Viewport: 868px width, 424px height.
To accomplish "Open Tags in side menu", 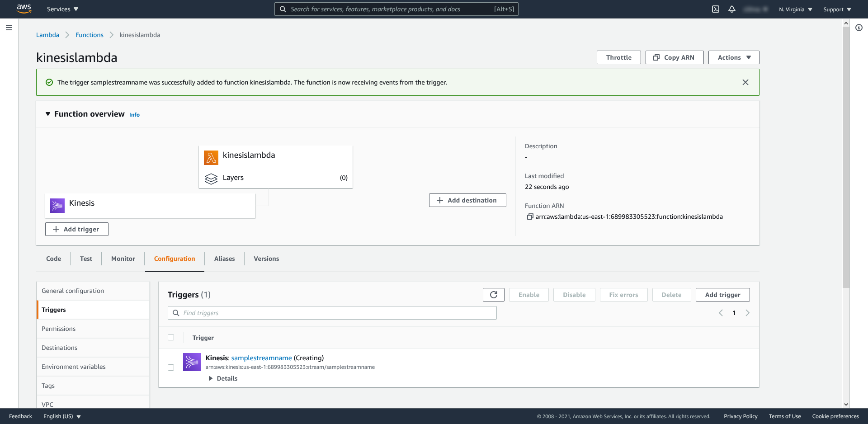I will click(93, 386).
